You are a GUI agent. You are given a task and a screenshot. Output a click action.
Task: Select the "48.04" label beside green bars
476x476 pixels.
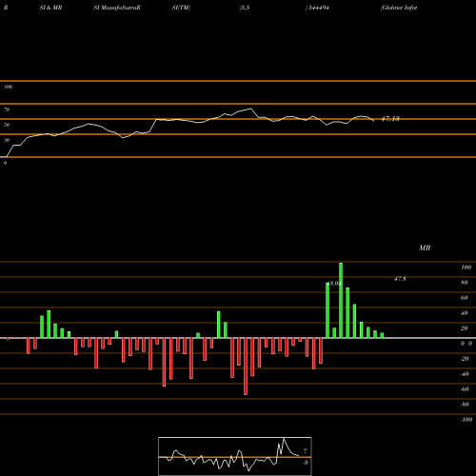point(334,284)
